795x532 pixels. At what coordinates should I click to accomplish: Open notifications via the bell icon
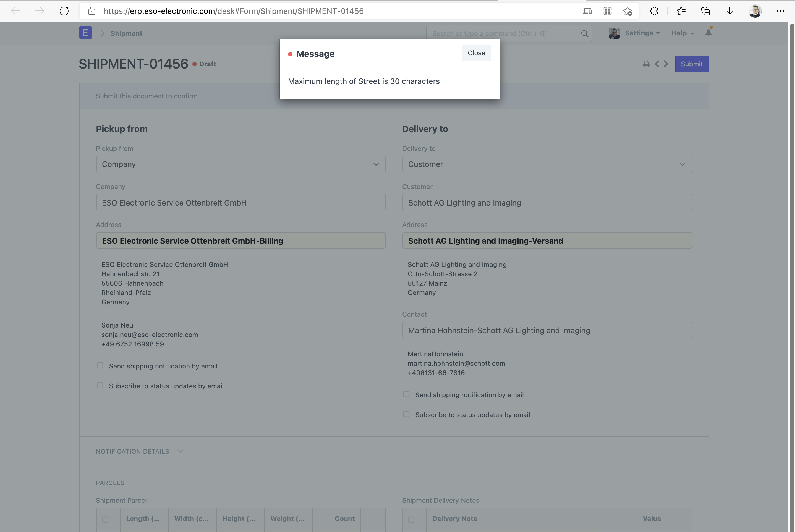(x=708, y=33)
